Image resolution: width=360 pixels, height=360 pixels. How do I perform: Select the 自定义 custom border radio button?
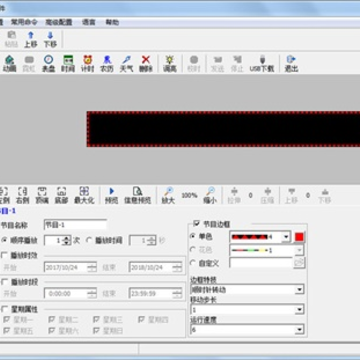pyautogui.click(x=192, y=263)
